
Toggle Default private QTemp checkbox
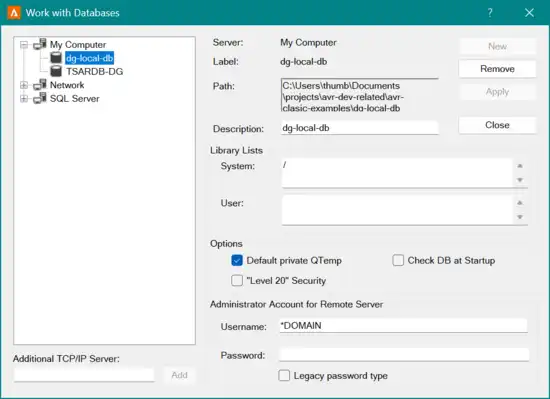point(237,261)
